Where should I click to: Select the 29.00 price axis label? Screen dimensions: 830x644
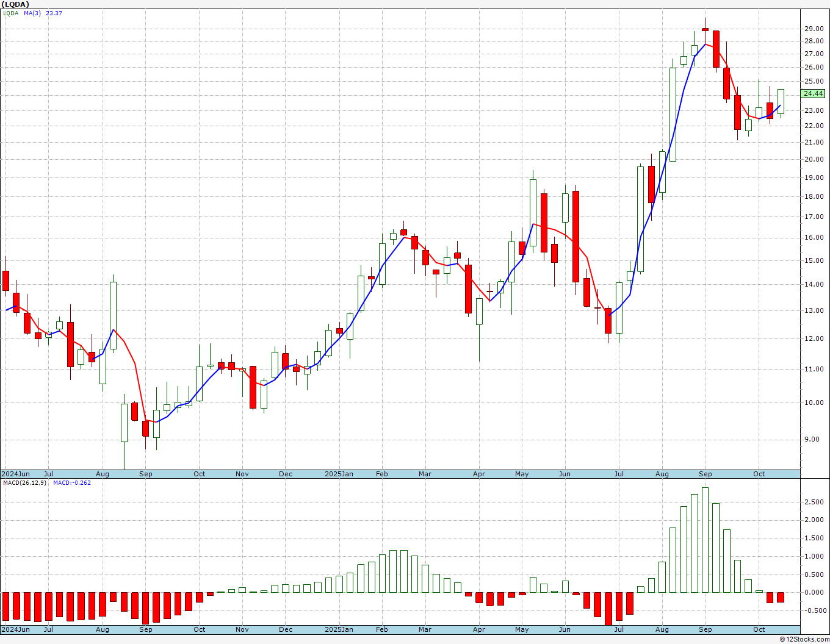pyautogui.click(x=813, y=29)
